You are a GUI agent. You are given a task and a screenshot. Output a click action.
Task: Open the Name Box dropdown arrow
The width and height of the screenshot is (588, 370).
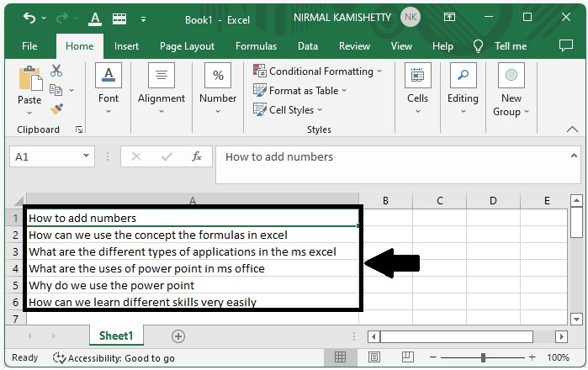click(x=87, y=156)
